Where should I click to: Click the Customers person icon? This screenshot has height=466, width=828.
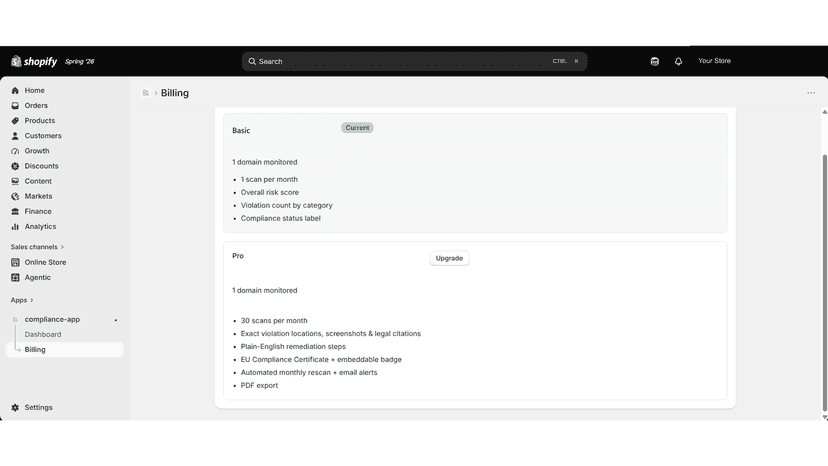point(15,136)
